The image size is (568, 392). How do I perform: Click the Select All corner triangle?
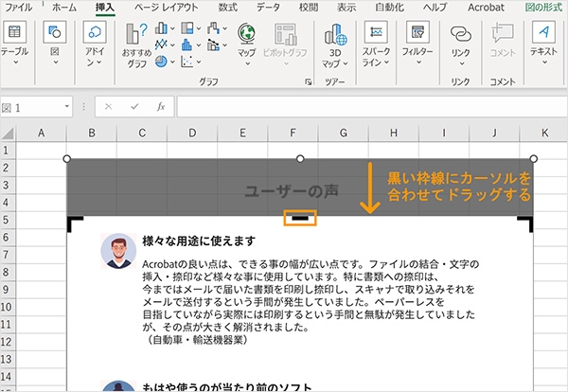[x=8, y=134]
